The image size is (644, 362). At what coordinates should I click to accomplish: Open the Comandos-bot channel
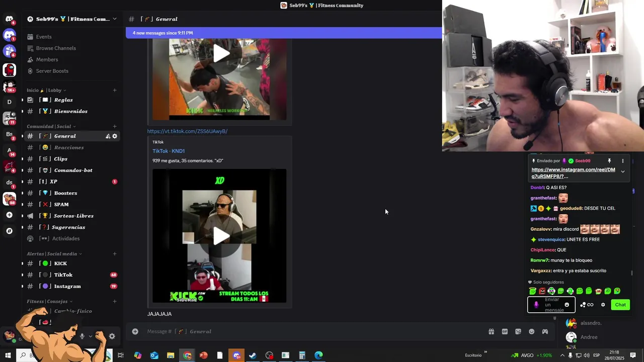(72, 170)
